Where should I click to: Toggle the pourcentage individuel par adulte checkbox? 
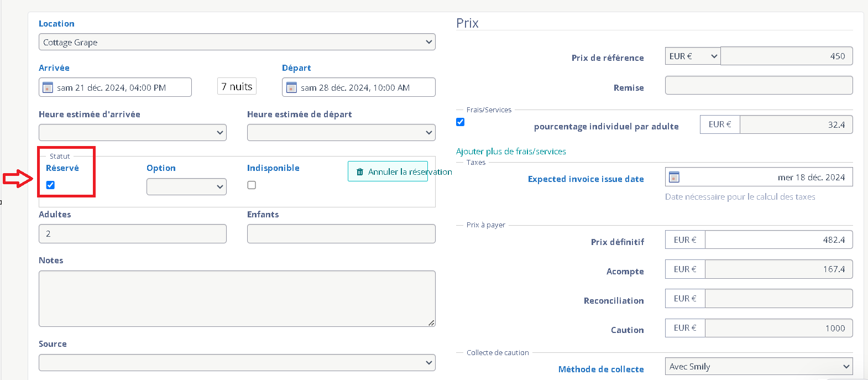(460, 122)
